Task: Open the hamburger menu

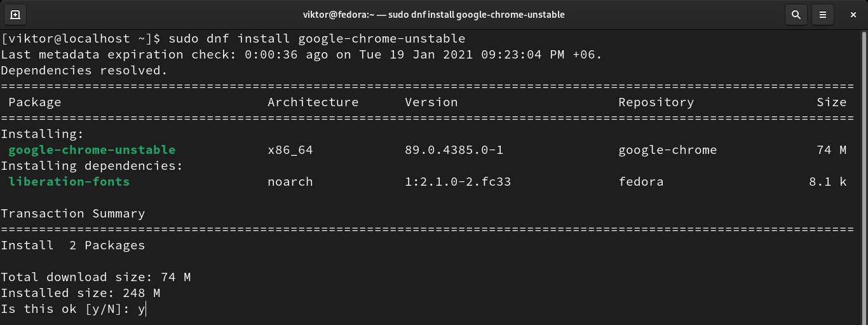Action: point(823,14)
